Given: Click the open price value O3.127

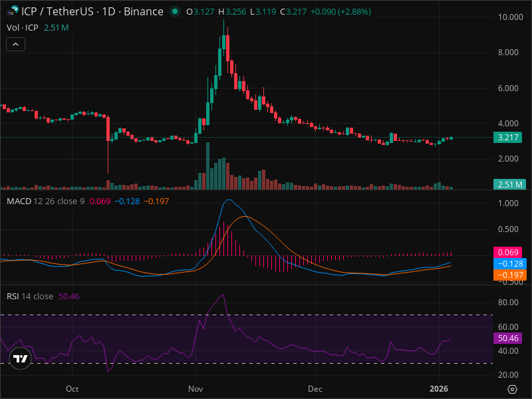Looking at the screenshot, I should click(x=200, y=12).
